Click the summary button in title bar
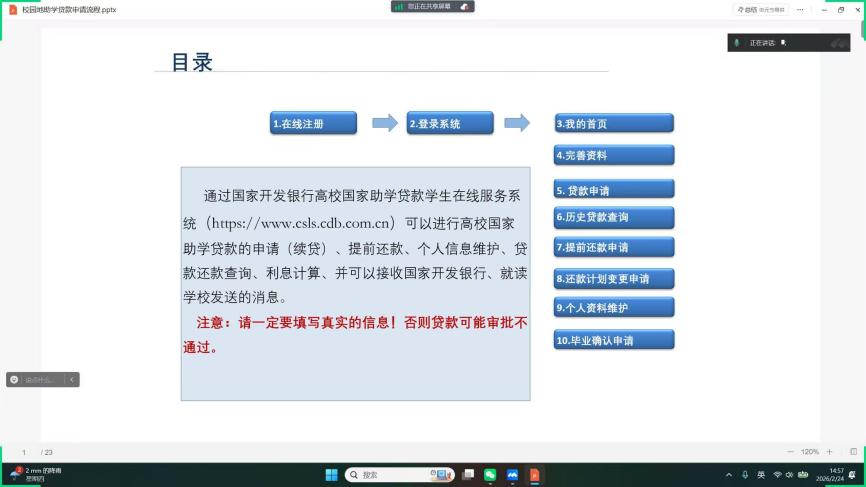 coord(762,9)
